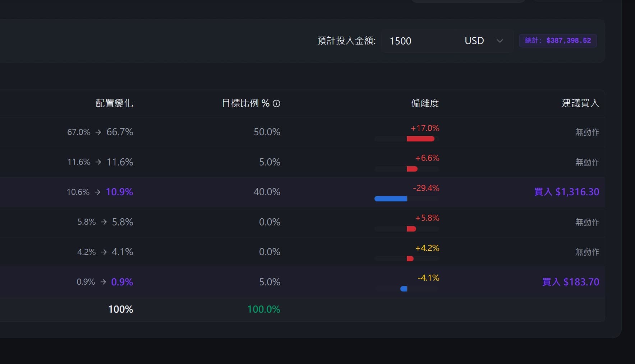Click the dropdown chevron next to USD
This screenshot has width=635, height=364.
click(x=500, y=41)
